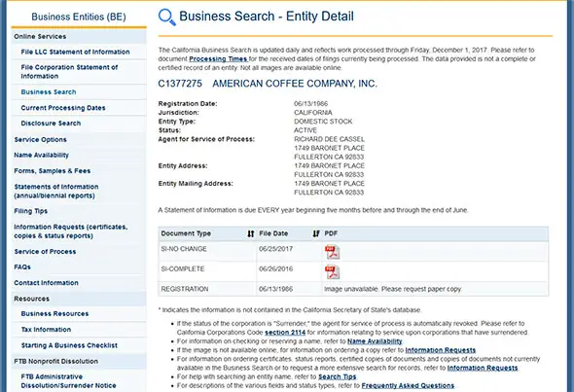Image resolution: width=574 pixels, height=392 pixels.
Task: Open FAQs sidebar link
Action: tap(22, 267)
